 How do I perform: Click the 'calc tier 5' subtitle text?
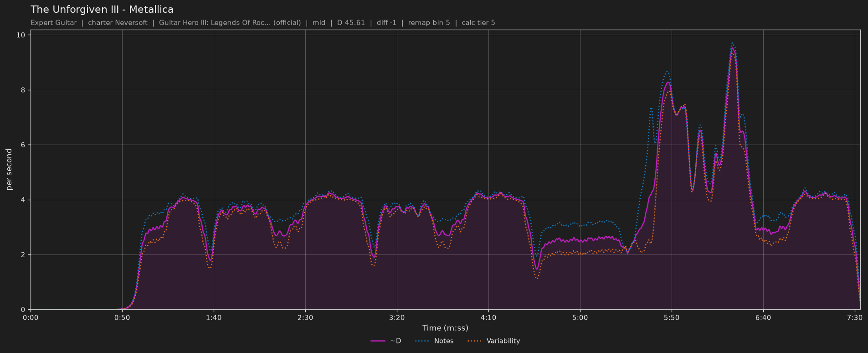pyautogui.click(x=478, y=23)
